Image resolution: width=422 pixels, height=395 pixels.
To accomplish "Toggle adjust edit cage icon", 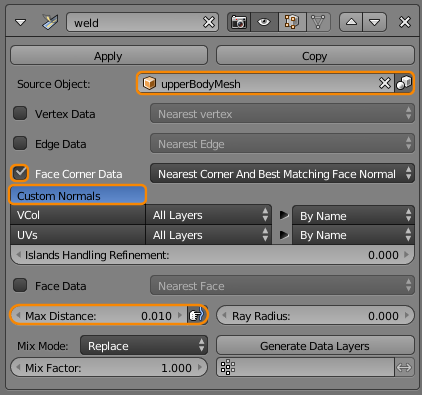I will (318, 22).
